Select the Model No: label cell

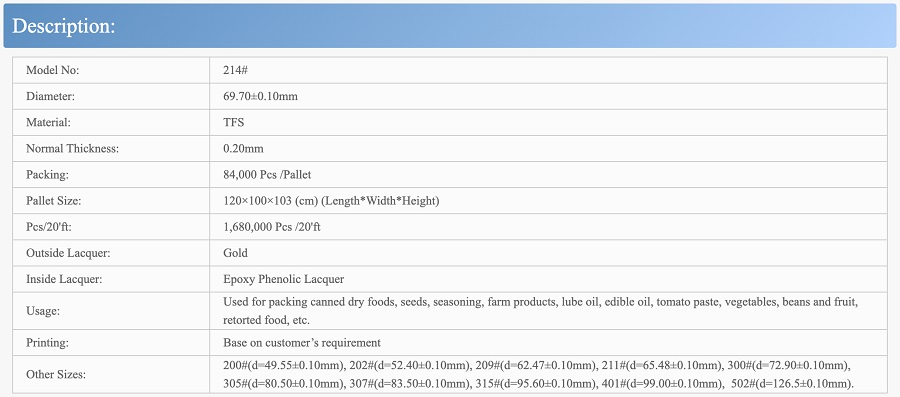click(111, 70)
